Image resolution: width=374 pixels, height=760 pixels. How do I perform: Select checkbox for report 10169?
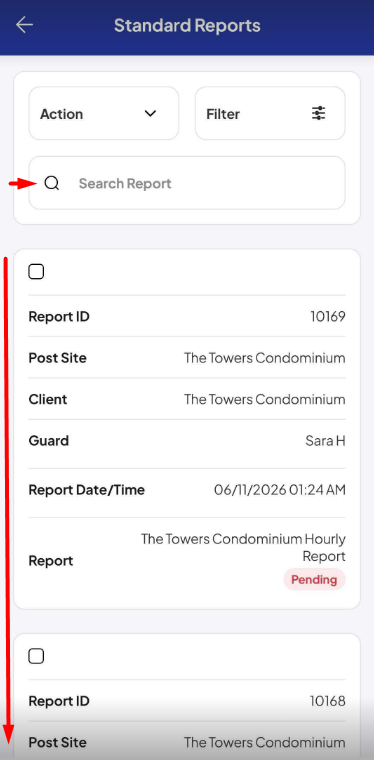[x=36, y=272]
